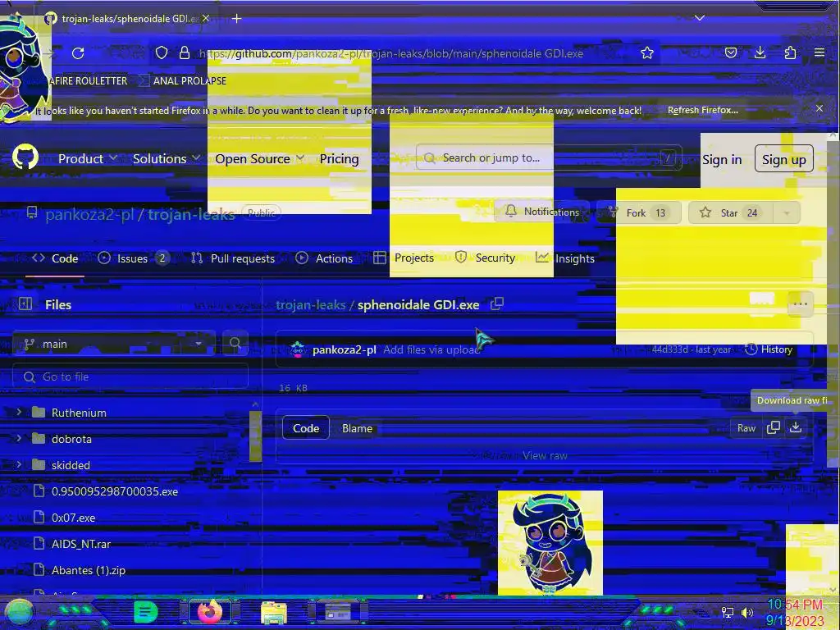This screenshot has width=840, height=630.
Task: Open a new browser tab
Action: coord(237,18)
